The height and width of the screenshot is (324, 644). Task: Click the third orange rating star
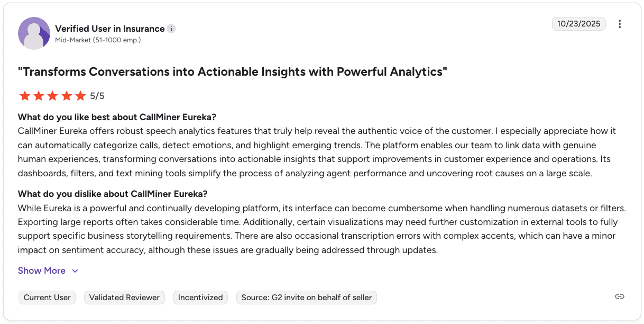tap(52, 96)
